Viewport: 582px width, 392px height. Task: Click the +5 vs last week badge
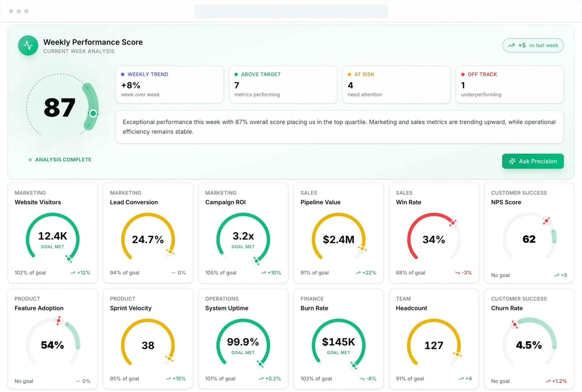click(533, 45)
